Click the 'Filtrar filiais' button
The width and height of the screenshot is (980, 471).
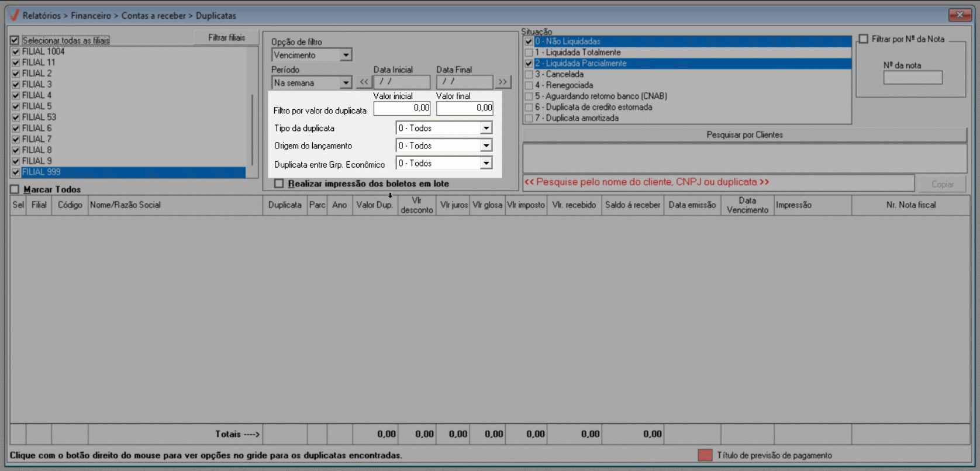coord(226,37)
